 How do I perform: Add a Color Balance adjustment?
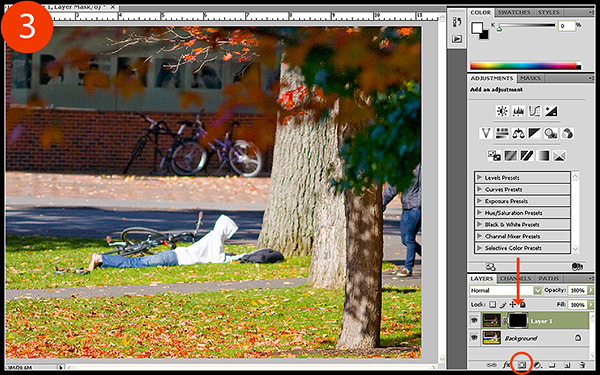click(518, 134)
